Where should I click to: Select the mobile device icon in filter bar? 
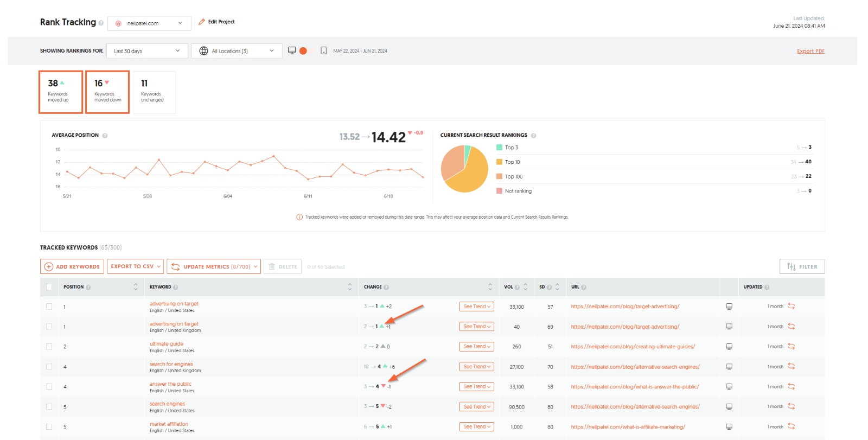coord(323,50)
